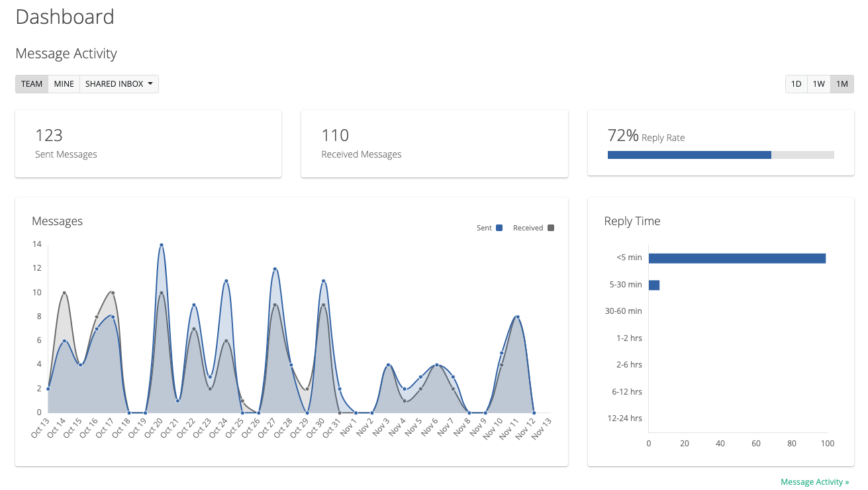Click the <5 min reply time bar
Screen dimensions: 868x490
(x=737, y=258)
